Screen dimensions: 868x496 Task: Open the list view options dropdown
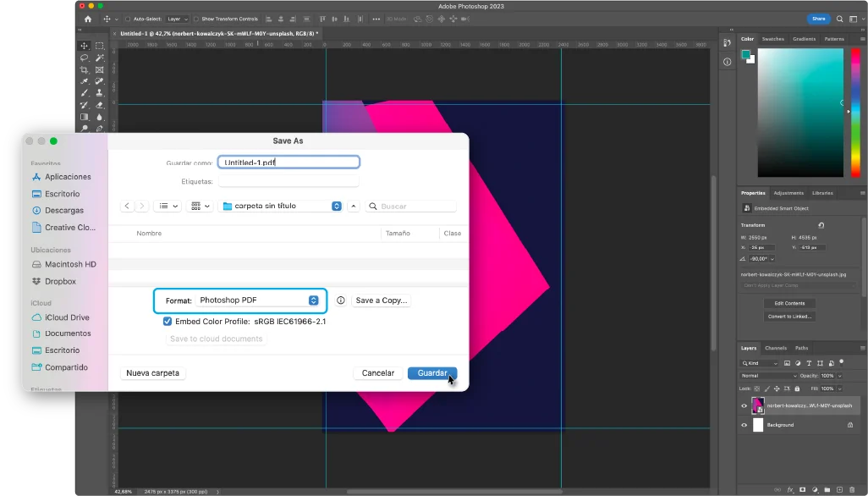[168, 206]
